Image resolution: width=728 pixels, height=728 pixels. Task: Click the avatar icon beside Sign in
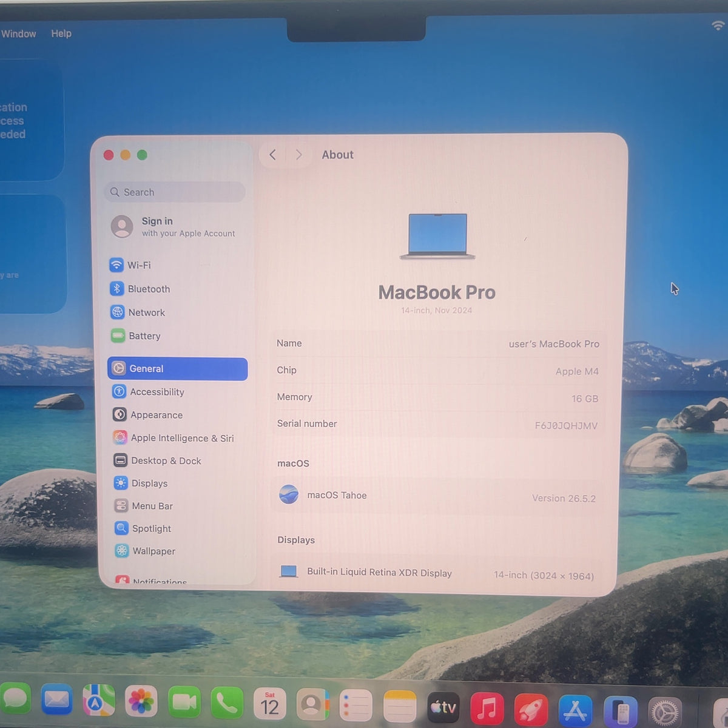(x=122, y=226)
